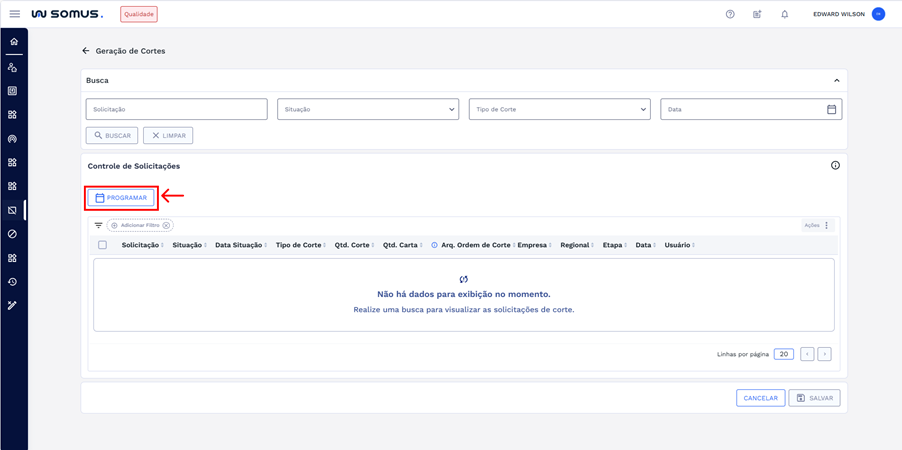Sort by the Solicitação column header
The height and width of the screenshot is (450, 902).
[x=140, y=245]
